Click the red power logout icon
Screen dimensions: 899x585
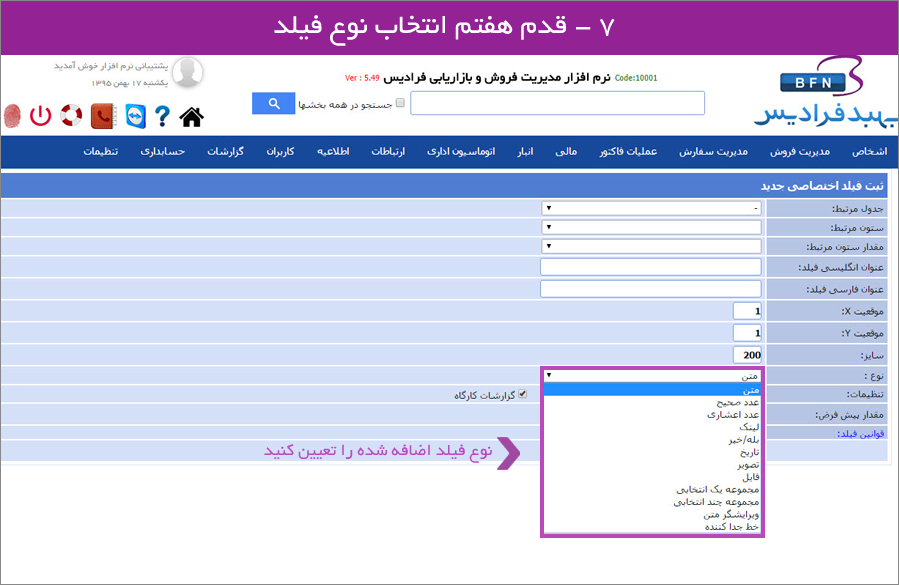[41, 116]
